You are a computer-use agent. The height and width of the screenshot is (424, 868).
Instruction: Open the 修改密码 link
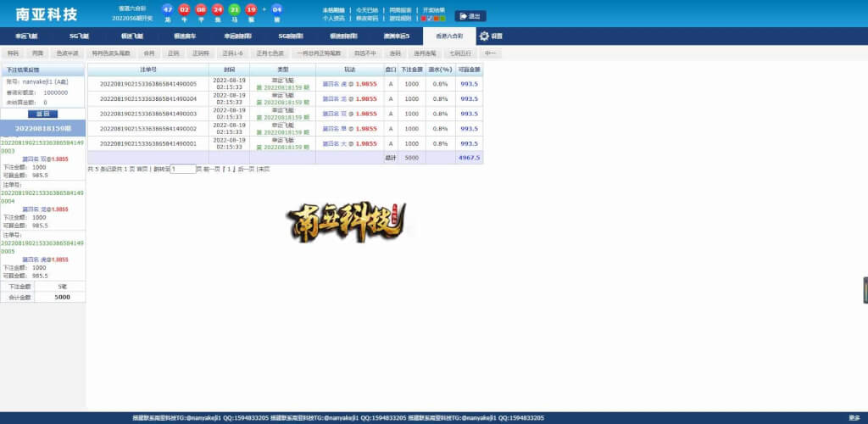click(x=366, y=19)
